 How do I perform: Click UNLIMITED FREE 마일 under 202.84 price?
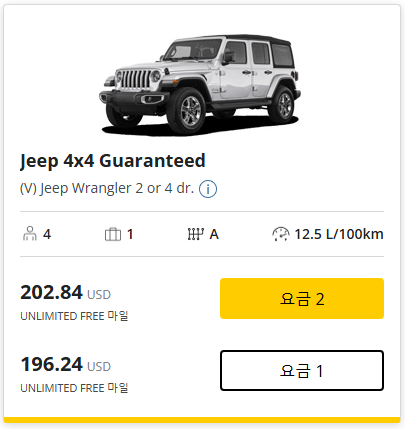(x=74, y=316)
